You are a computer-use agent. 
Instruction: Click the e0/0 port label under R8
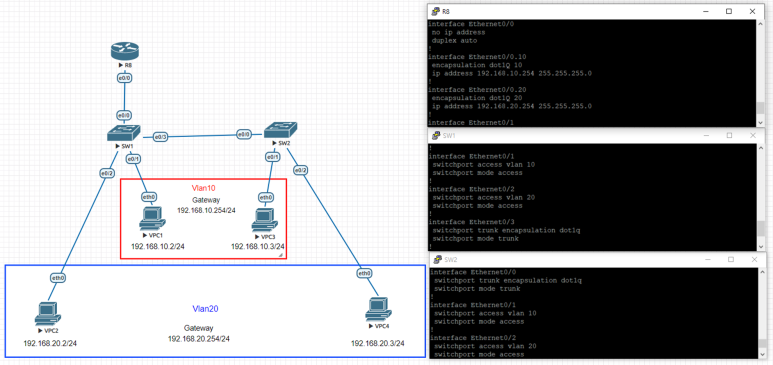point(124,78)
